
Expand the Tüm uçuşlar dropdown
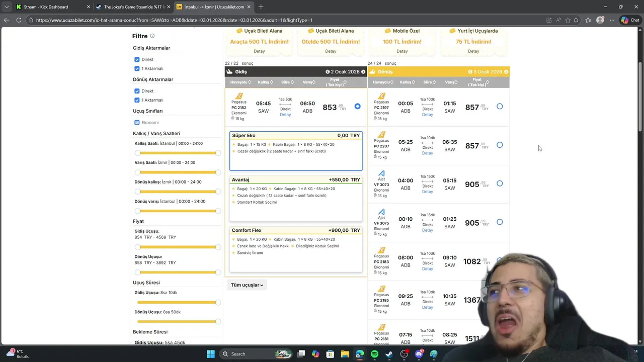click(247, 285)
